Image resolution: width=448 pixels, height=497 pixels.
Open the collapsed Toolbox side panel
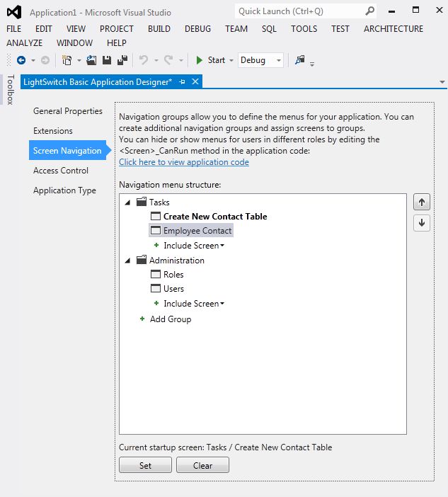pos(10,90)
